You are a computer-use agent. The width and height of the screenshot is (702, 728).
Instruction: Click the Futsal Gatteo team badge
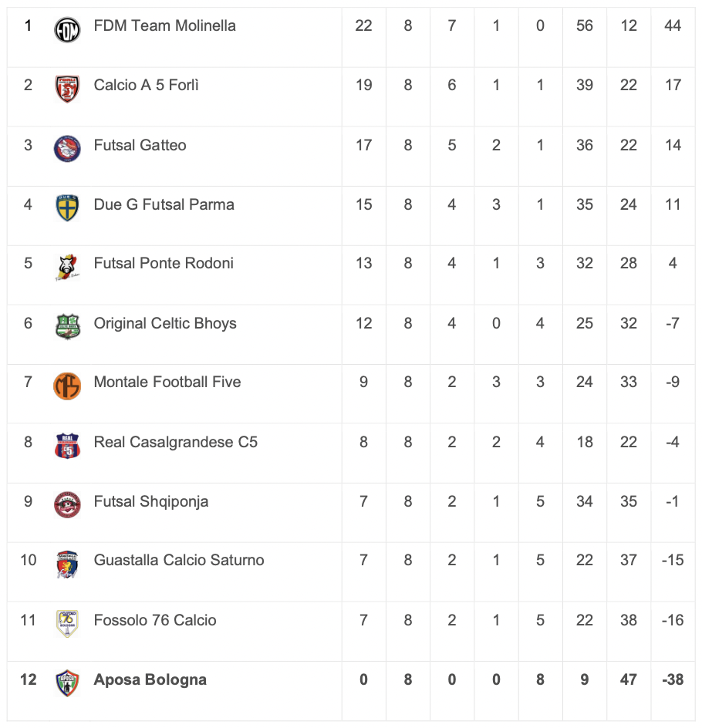point(68,148)
